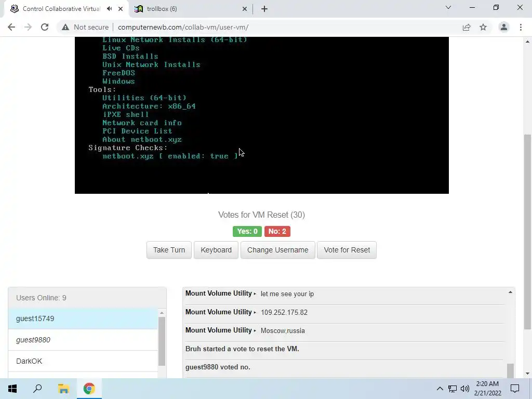The height and width of the screenshot is (399, 532).
Task: Select user guest15749 in list
Action: click(83, 318)
